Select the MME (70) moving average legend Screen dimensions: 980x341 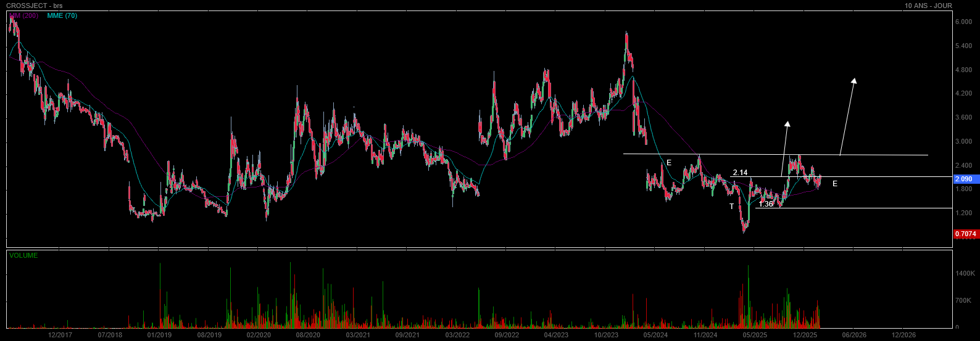pos(62,15)
